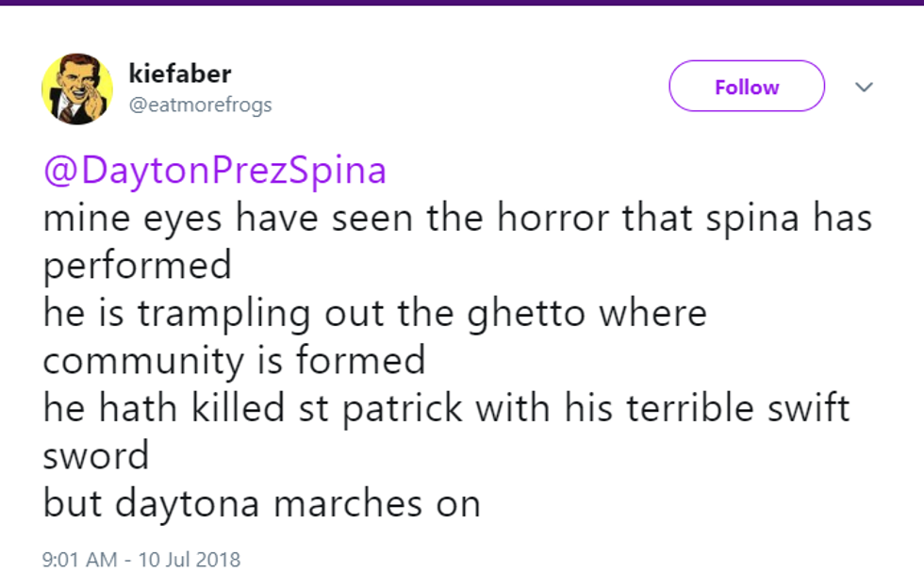Click the kiefaber profile avatar picture
Image resolution: width=924 pixels, height=572 pixels.
point(76,89)
